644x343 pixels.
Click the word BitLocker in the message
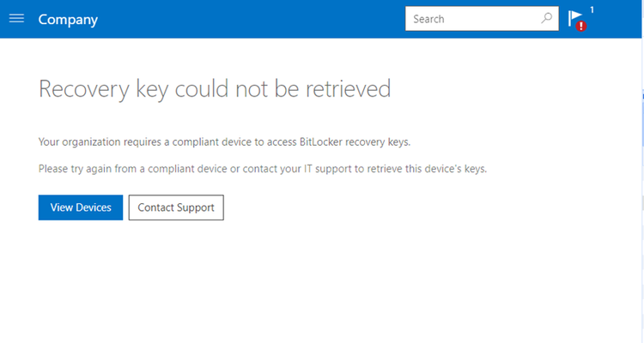pyautogui.click(x=325, y=141)
